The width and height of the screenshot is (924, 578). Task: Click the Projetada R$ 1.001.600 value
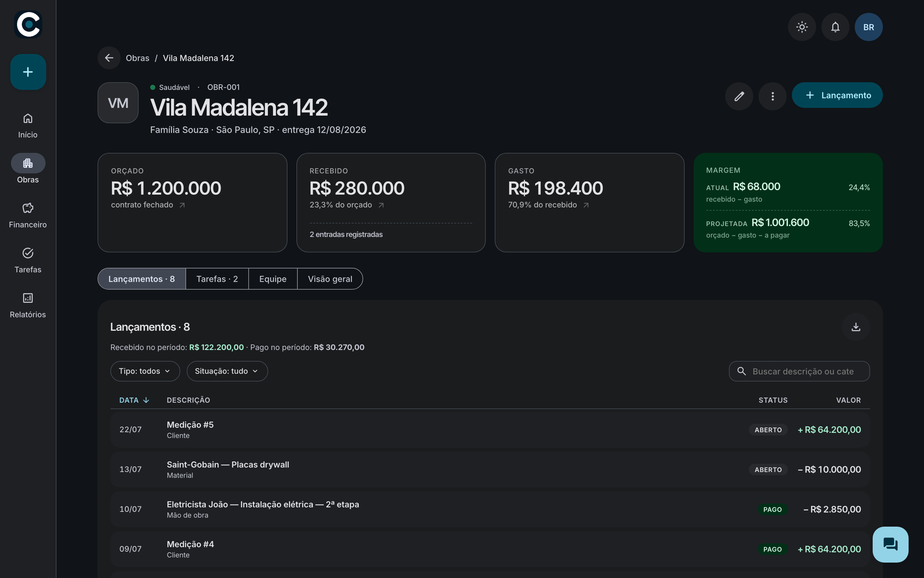point(781,223)
